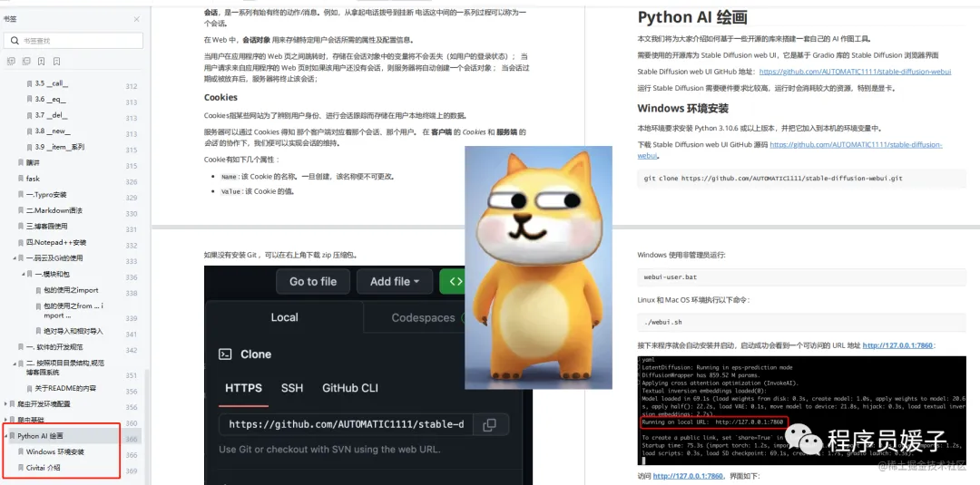Jump to the 关于README的内容 bookmark
The image size is (980, 485).
tap(65, 388)
